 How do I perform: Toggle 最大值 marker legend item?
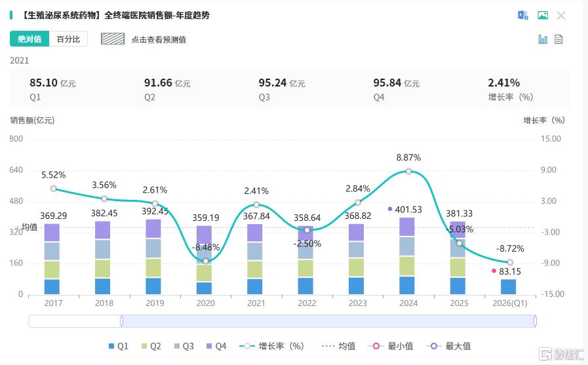(448, 346)
